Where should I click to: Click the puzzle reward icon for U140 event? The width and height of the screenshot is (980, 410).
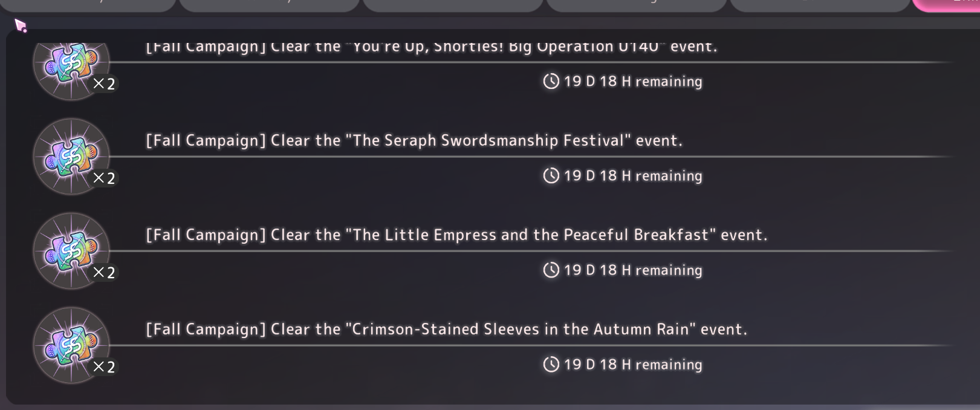click(71, 64)
